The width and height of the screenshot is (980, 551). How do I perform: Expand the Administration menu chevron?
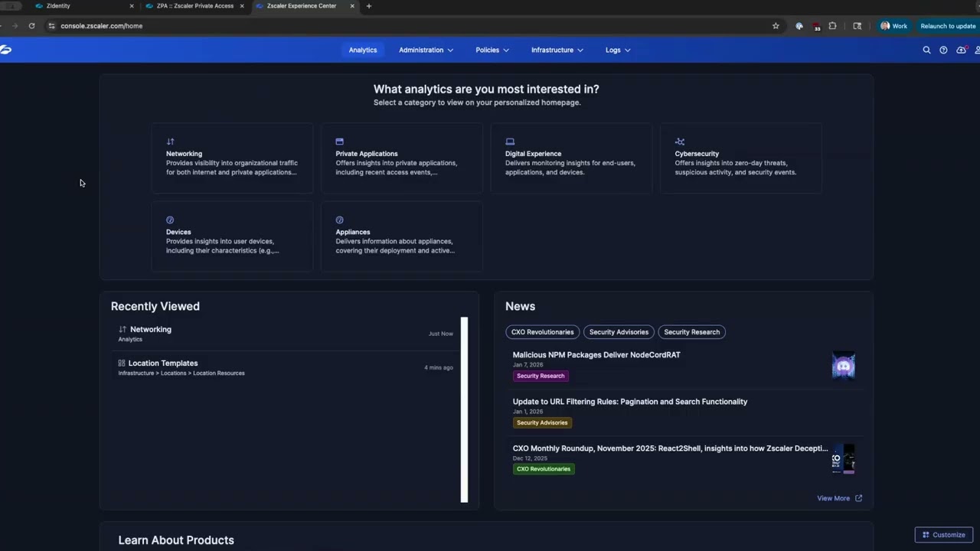(450, 51)
